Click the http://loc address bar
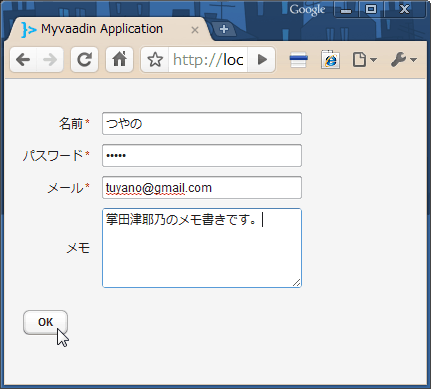The width and height of the screenshot is (431, 389). [x=208, y=60]
